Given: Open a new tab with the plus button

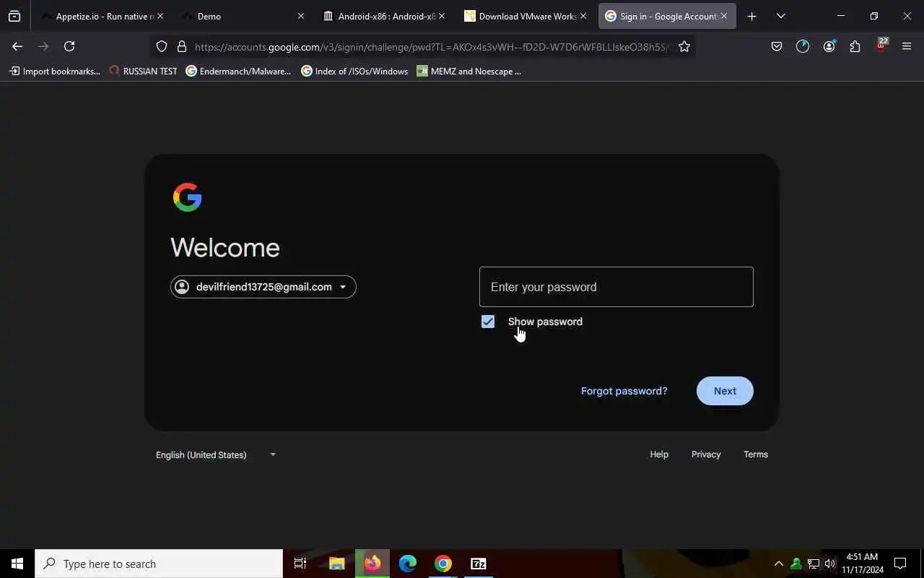Looking at the screenshot, I should tap(751, 16).
